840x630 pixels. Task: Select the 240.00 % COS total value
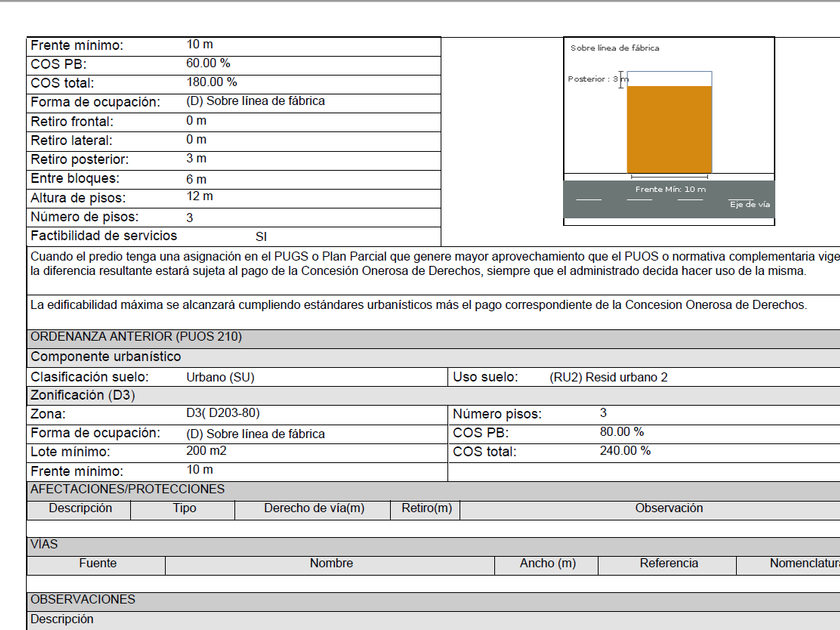pyautogui.click(x=625, y=451)
